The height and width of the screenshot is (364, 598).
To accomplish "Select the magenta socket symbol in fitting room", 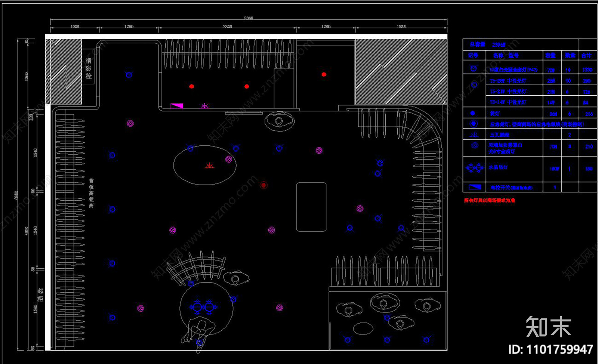I will tap(204, 107).
